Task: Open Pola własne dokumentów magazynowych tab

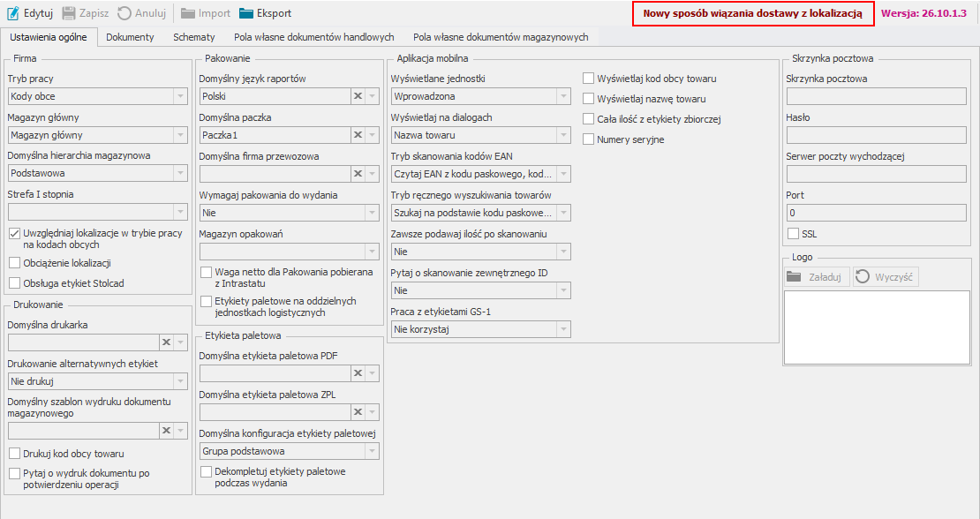Action: click(x=501, y=37)
